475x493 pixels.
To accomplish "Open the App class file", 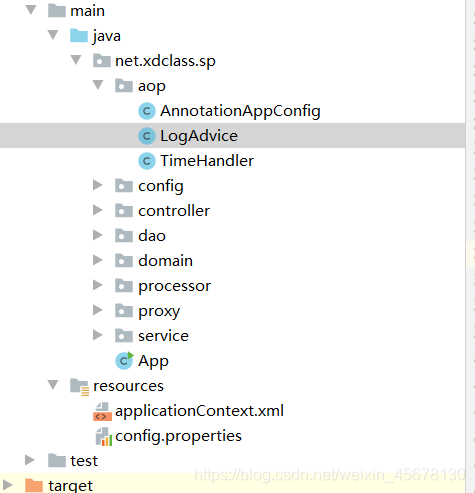I will tap(153, 361).
